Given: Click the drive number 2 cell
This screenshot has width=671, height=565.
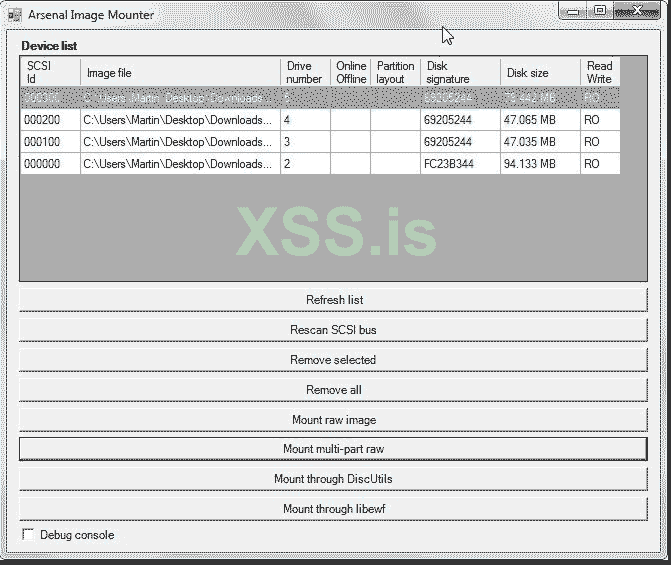Looking at the screenshot, I should 305,164.
